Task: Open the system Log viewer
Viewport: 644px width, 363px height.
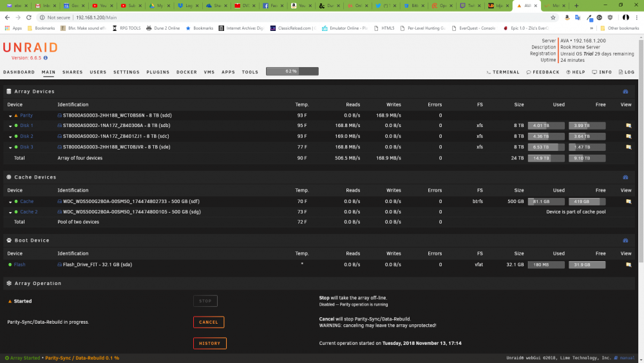Action: pos(627,72)
